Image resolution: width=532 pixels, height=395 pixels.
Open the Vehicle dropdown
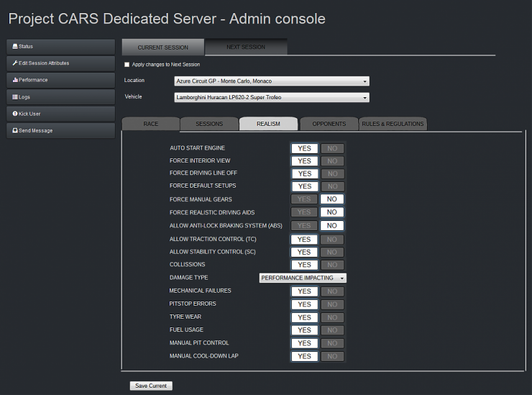point(272,97)
